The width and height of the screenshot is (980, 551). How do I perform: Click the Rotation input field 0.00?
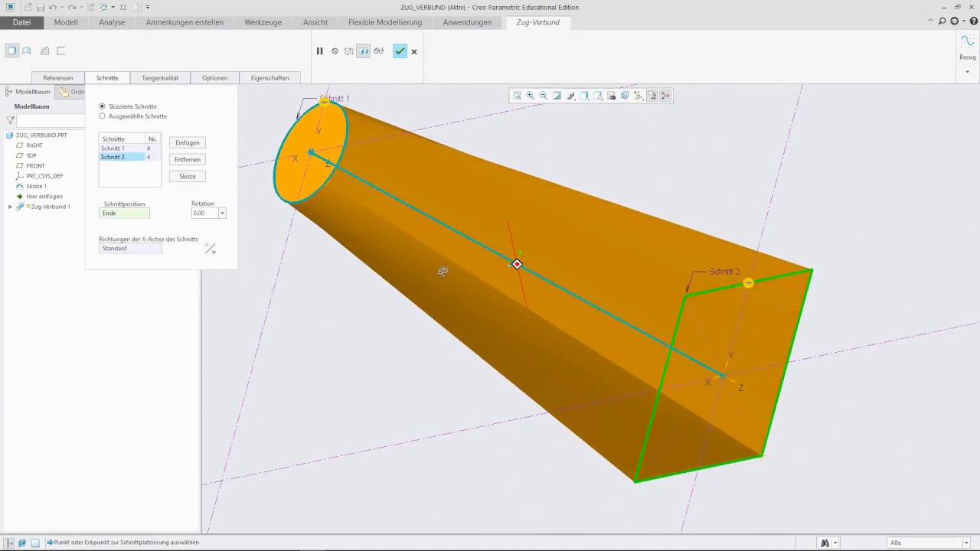pyautogui.click(x=204, y=214)
